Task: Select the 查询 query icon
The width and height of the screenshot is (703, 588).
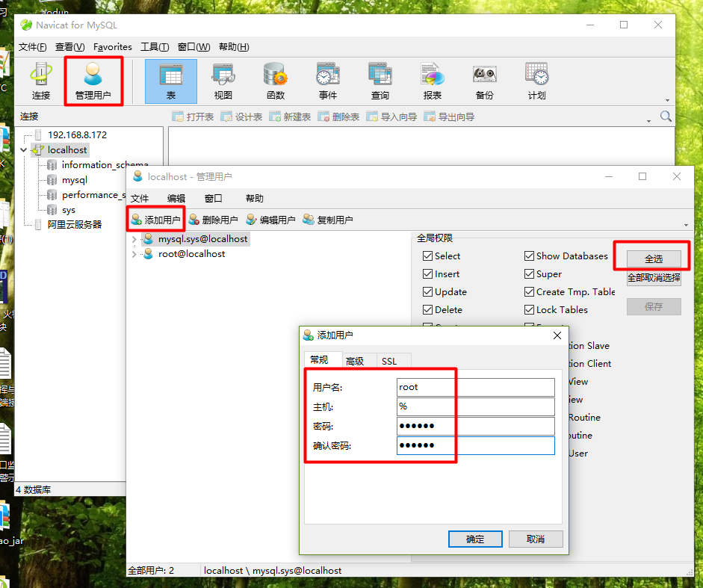Action: (380, 81)
